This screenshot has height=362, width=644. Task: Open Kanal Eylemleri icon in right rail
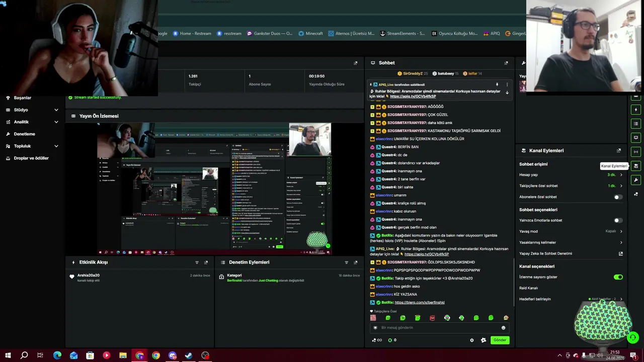coord(636,166)
